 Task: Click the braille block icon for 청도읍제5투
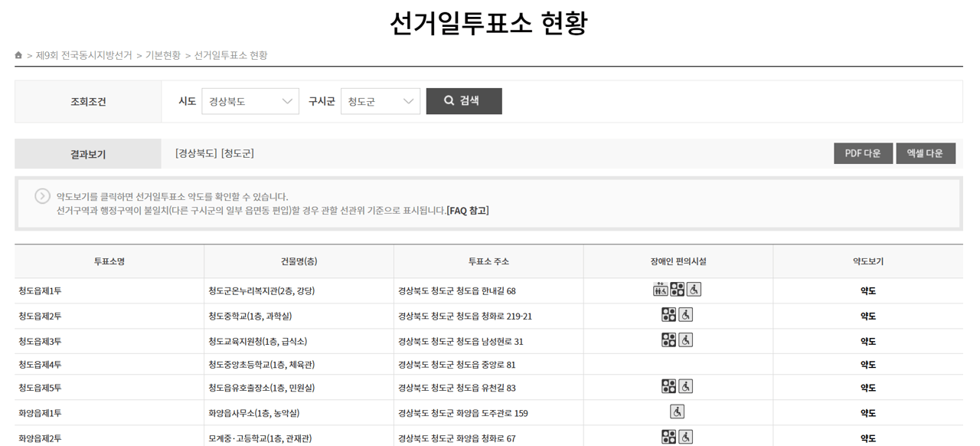click(669, 386)
